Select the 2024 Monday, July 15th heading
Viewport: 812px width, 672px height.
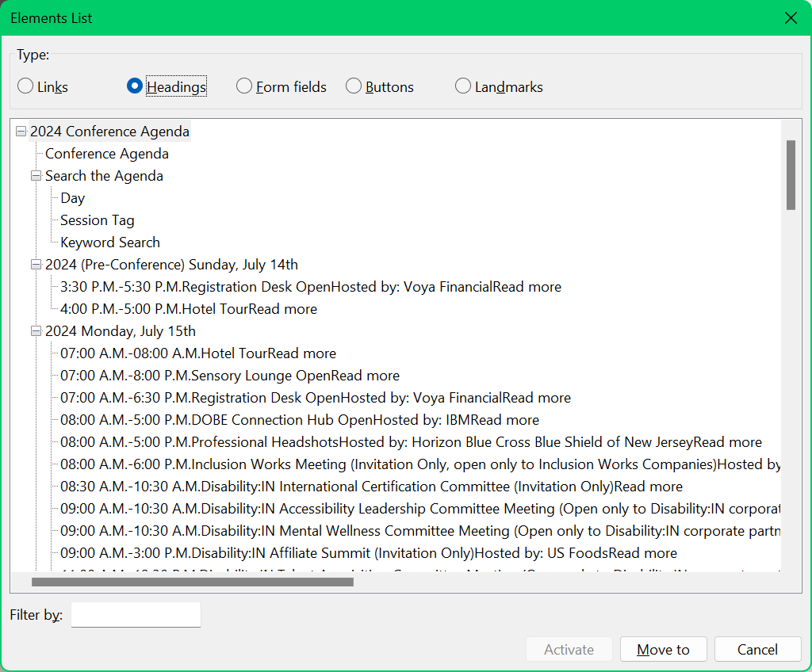121,331
